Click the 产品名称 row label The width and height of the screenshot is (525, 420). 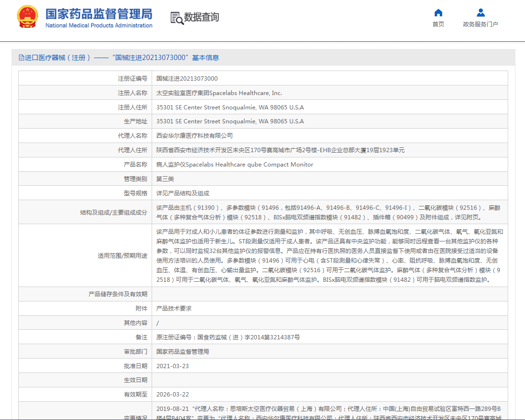click(x=136, y=165)
